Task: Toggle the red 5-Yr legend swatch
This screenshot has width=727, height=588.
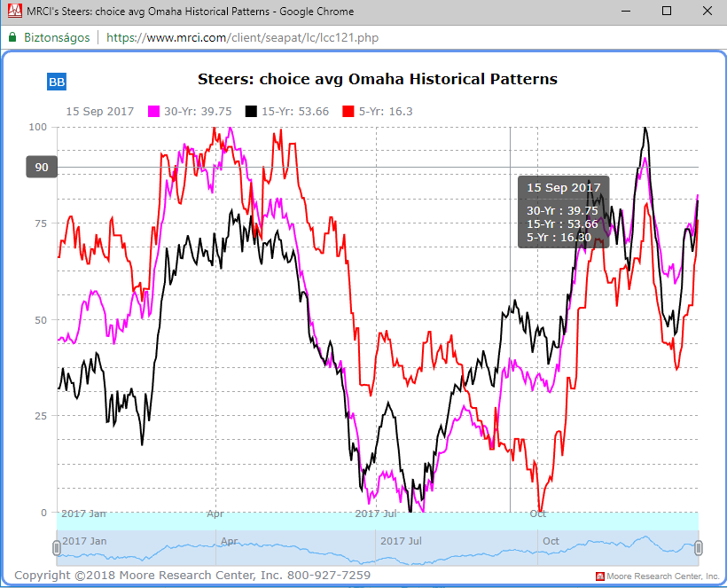Action: coord(348,111)
